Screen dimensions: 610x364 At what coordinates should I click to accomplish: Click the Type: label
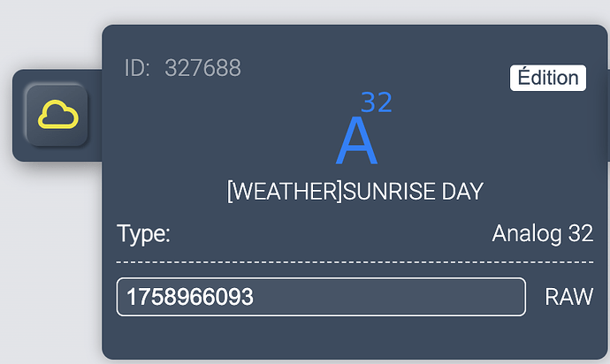pyautogui.click(x=143, y=234)
